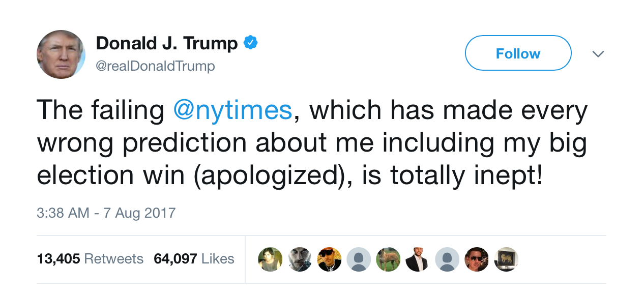Viewport: 644px width, 295px height.
Task: Open the liker avatar with orange cap and sunglasses
Action: pos(329,259)
